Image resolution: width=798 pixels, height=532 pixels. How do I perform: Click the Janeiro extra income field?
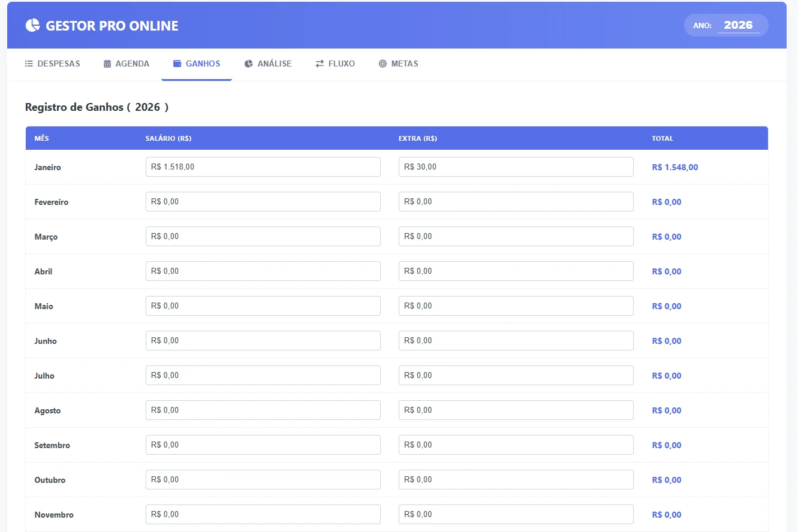click(516, 167)
